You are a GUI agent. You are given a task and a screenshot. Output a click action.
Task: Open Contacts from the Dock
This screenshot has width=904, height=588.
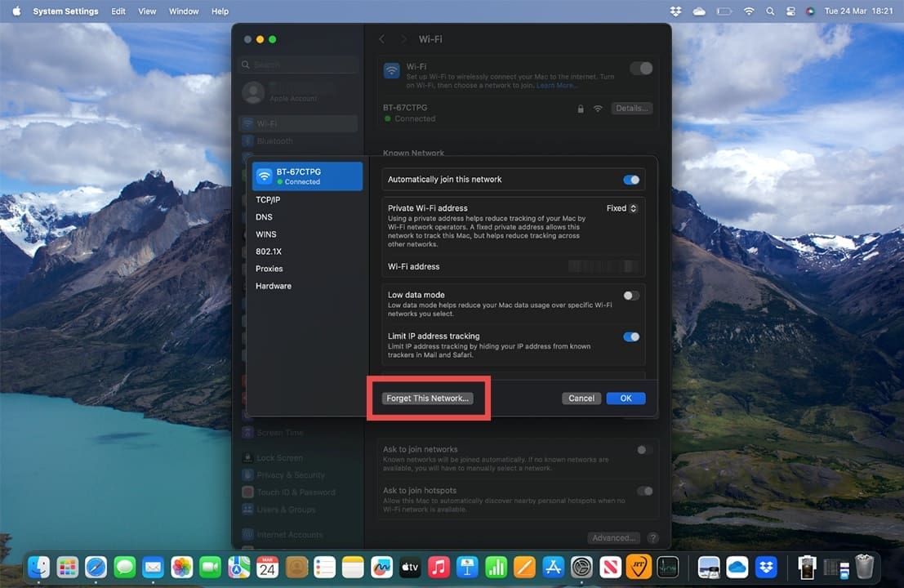click(296, 568)
